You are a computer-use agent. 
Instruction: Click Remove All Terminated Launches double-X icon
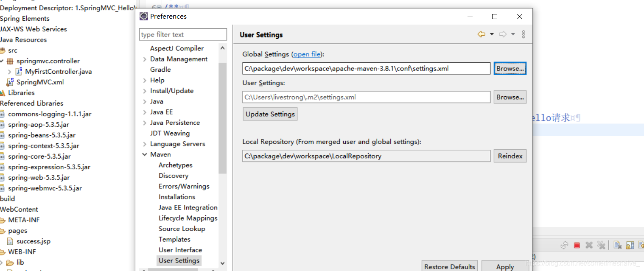tap(601, 245)
